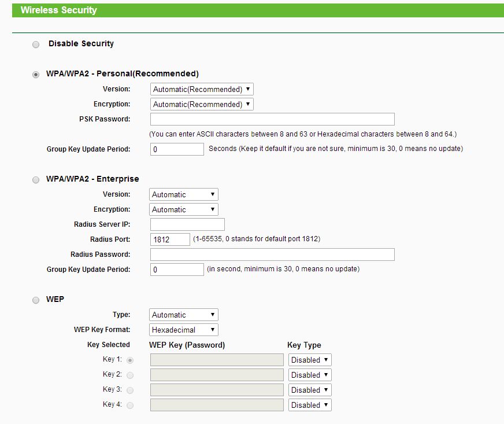Click the 'WEP Key Format:' label
Viewport: 504px width, 424px height.
102,330
